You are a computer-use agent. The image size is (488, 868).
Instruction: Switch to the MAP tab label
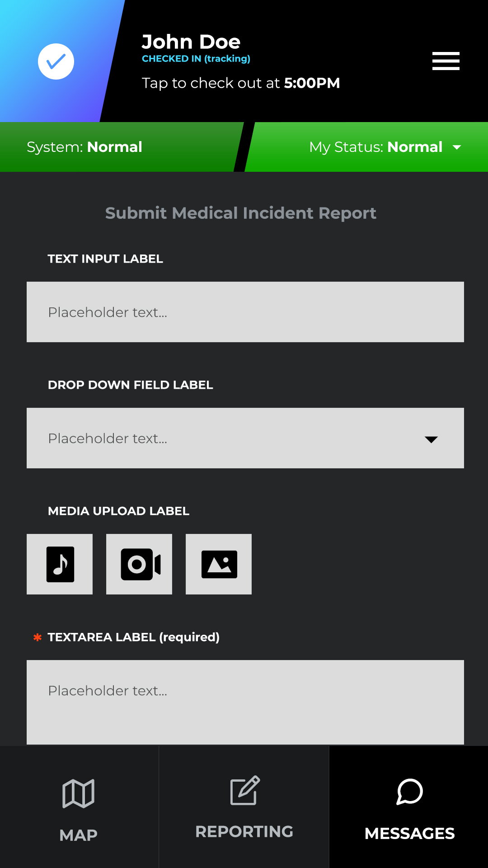click(78, 835)
